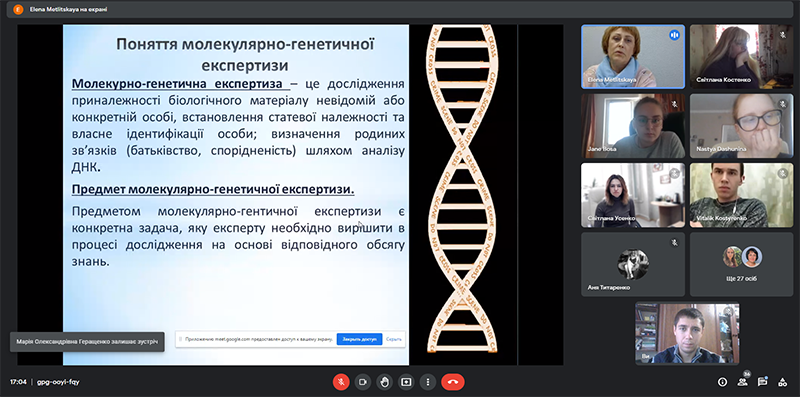
Task: Open the "Ще 27 осіб" tile
Action: [x=741, y=264]
